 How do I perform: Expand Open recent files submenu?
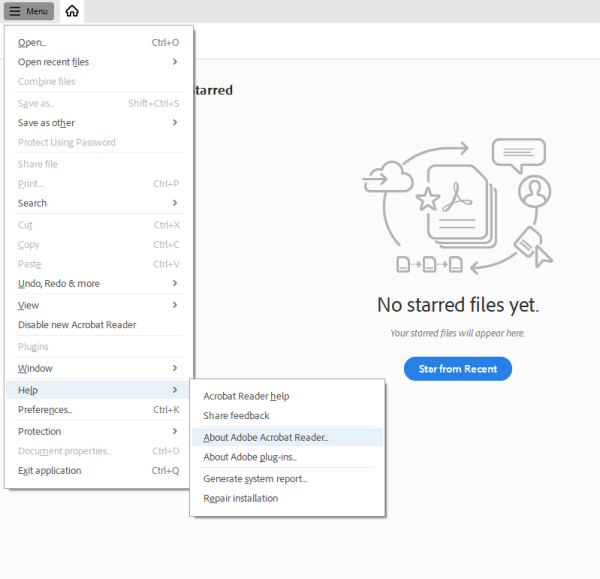tap(98, 62)
